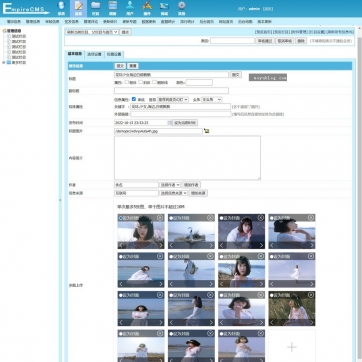Uncheck the checked Audit checkbox in info attributes
Image resolution: width=362 pixels, height=362 pixels.
click(134, 99)
